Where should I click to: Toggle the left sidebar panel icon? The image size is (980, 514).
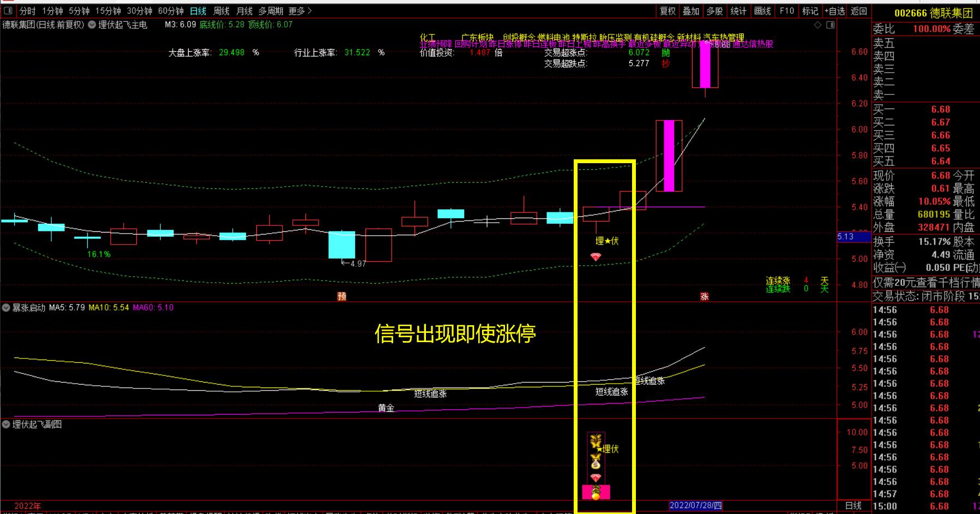point(8,11)
